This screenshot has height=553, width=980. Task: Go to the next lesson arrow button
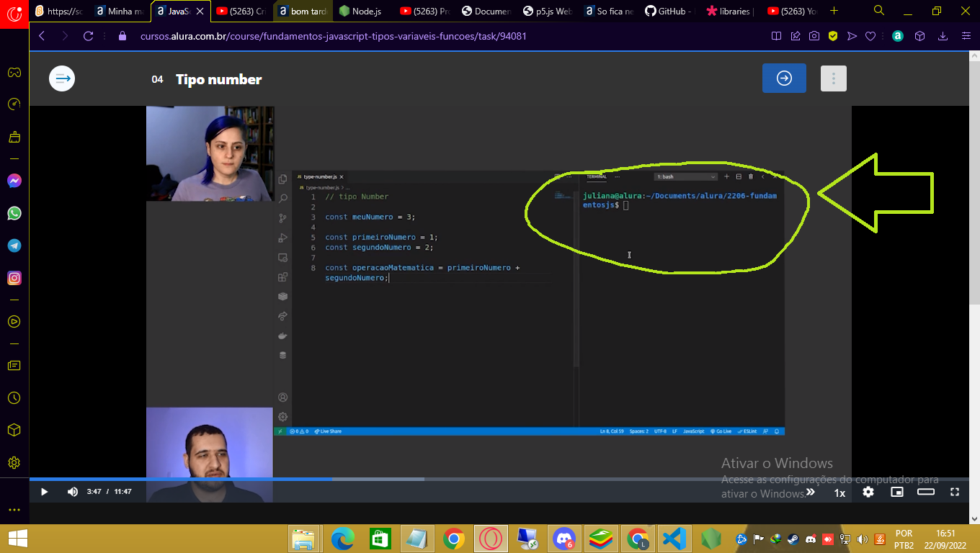[x=784, y=78]
